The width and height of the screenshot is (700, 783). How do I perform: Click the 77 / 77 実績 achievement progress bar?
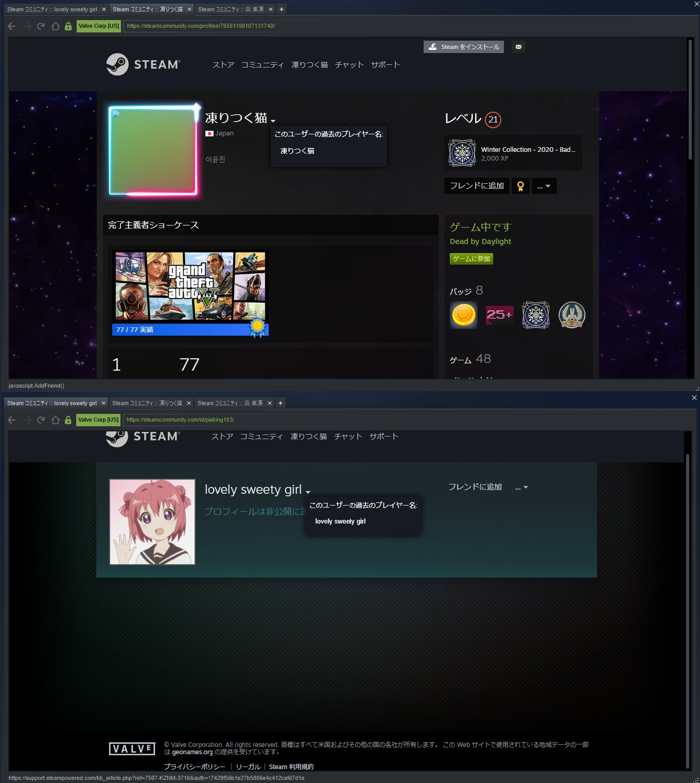(x=190, y=330)
